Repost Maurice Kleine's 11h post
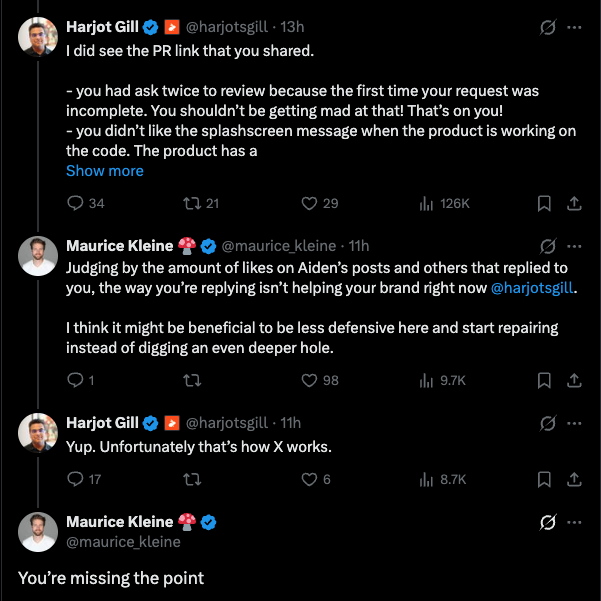This screenshot has height=601, width=601. click(x=192, y=380)
